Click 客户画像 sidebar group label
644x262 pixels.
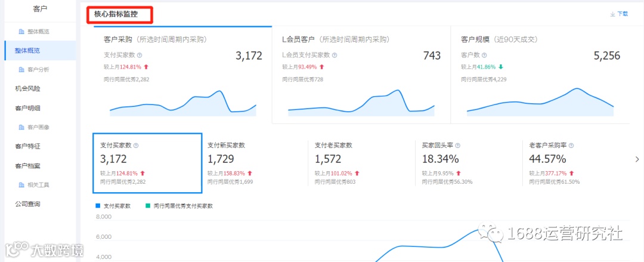pos(38,127)
